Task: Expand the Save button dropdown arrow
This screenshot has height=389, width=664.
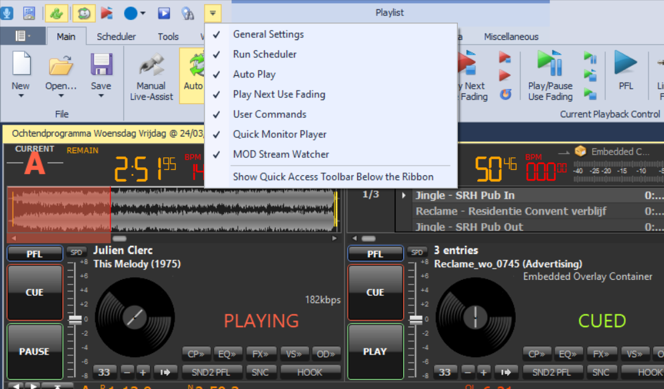Action: [101, 96]
